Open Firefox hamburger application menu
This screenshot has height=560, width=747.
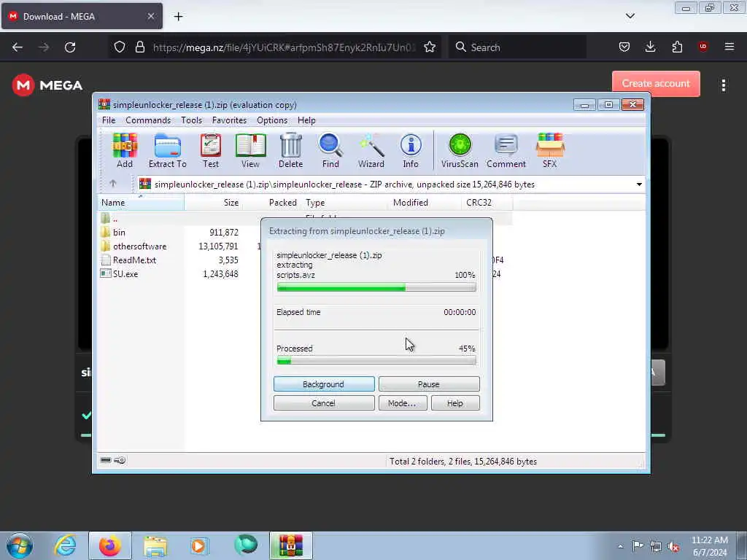pos(729,47)
